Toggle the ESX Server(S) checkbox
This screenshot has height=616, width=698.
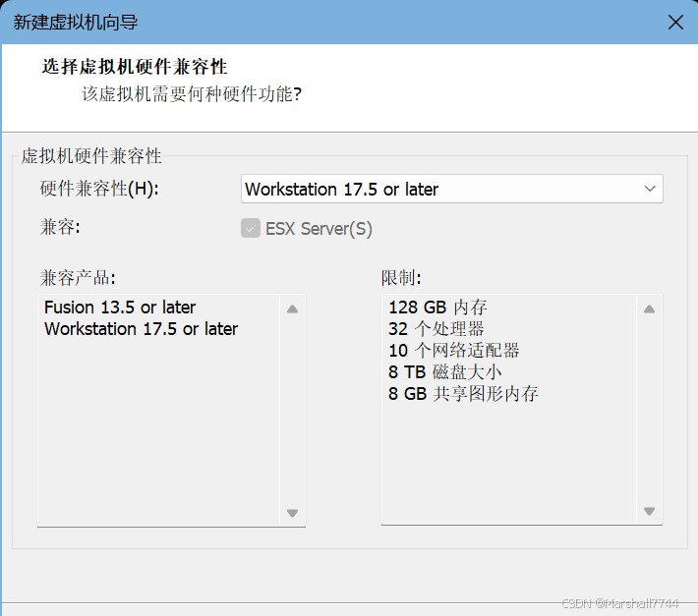(251, 228)
